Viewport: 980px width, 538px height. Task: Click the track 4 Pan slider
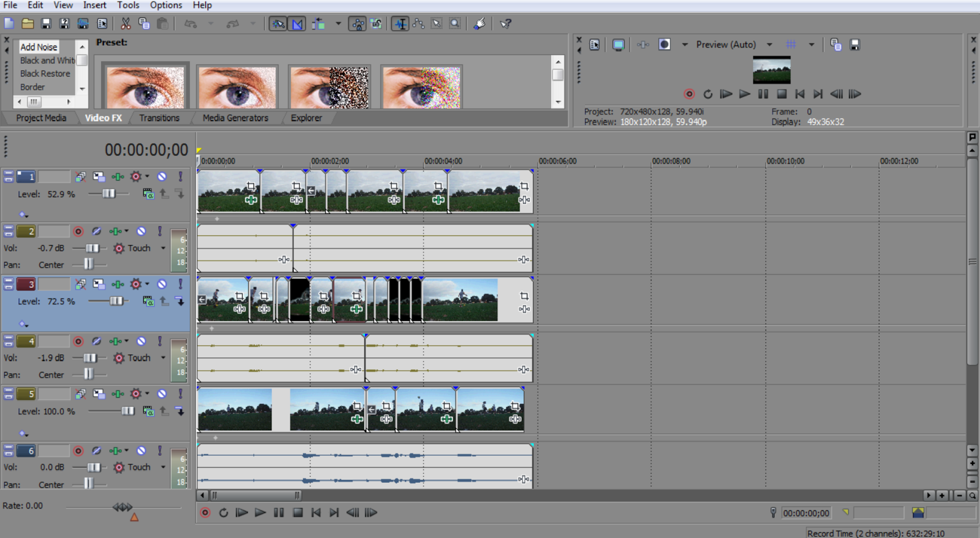(89, 374)
